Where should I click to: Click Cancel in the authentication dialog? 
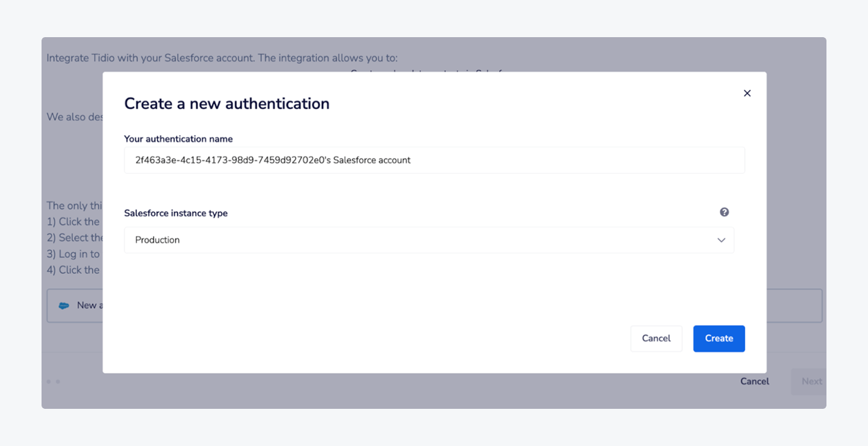(656, 338)
